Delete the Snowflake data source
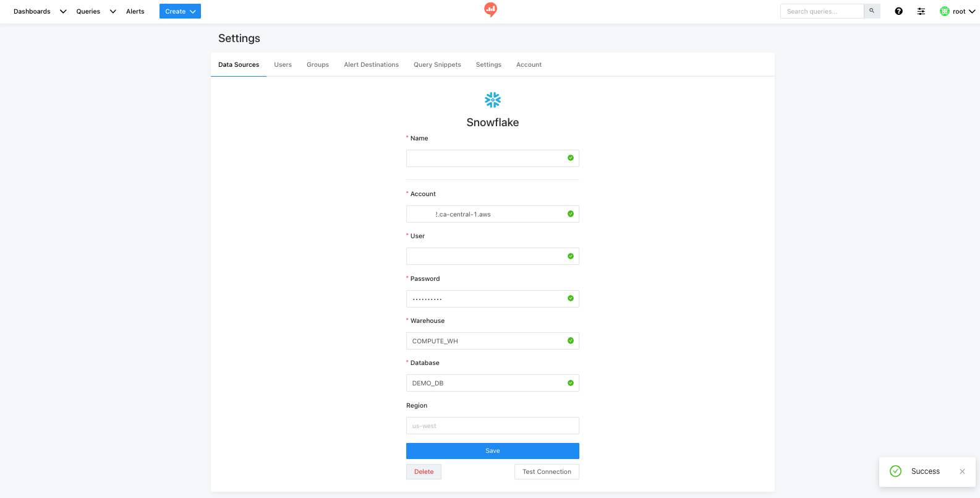Screen dimensions: 980x498 (424, 472)
